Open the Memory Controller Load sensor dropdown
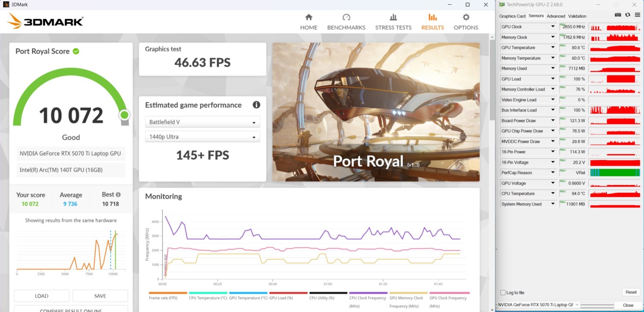644x312 pixels. pos(553,89)
